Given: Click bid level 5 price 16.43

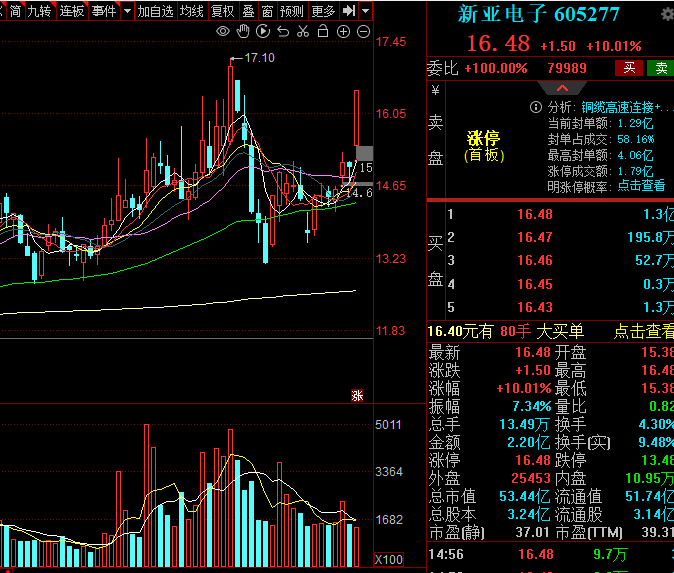Looking at the screenshot, I should point(535,307).
